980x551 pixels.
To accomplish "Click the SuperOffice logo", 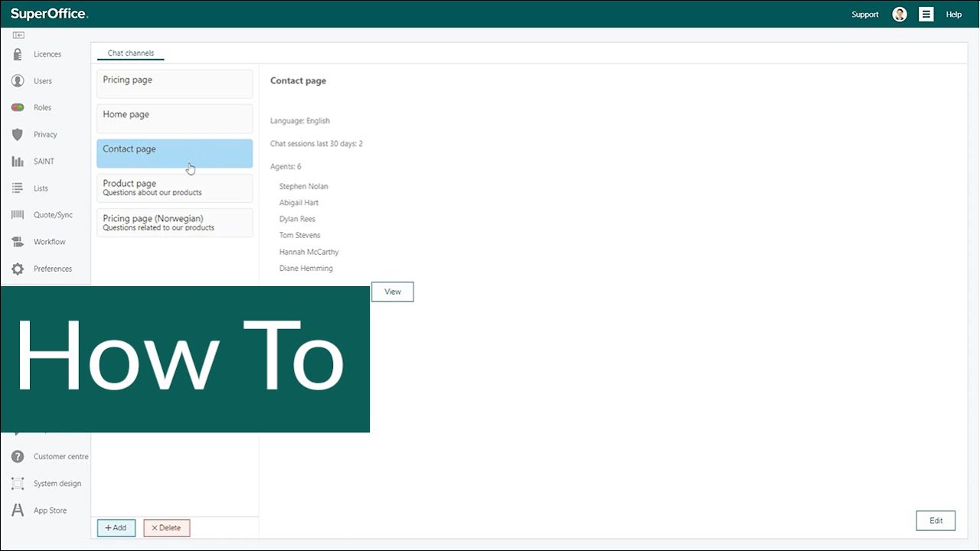I will click(50, 14).
